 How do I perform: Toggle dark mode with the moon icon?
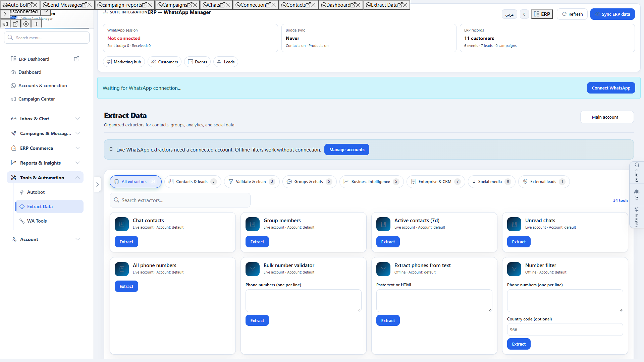524,14
